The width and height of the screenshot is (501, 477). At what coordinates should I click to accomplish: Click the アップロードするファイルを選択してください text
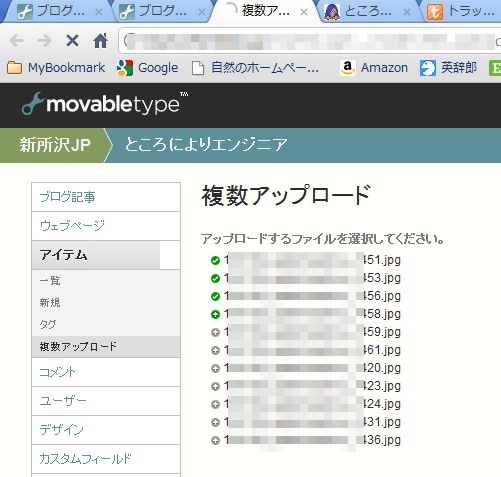click(322, 239)
